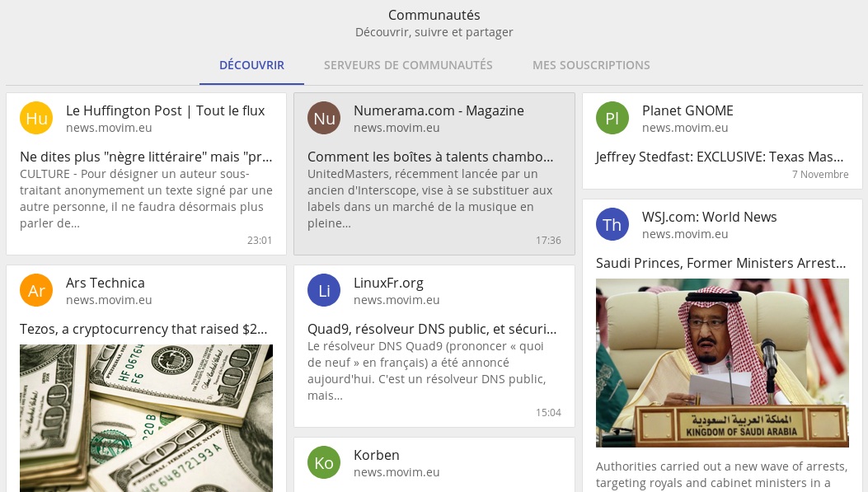Click the 15:04 timestamp on LinuxFr.org card
This screenshot has height=492, width=868.
coord(548,412)
